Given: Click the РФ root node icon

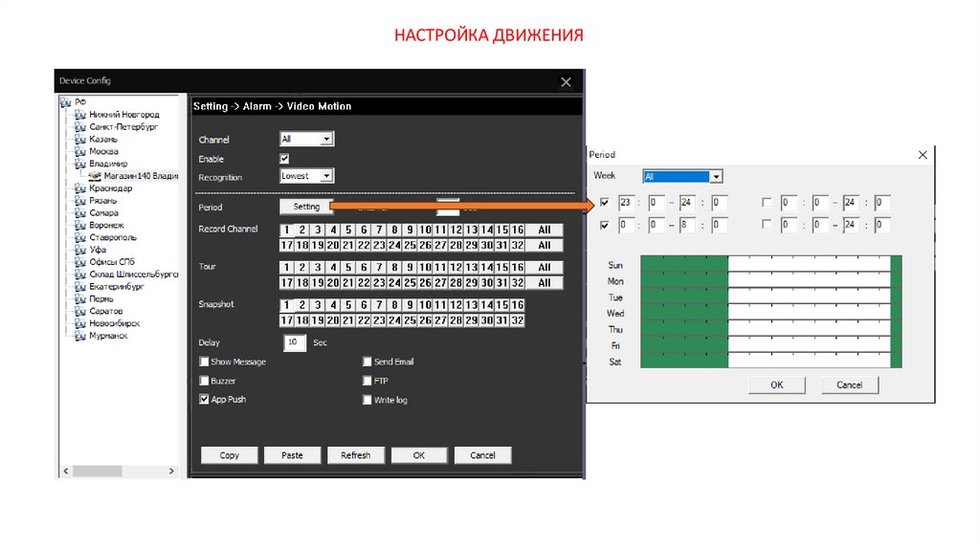Looking at the screenshot, I should click(66, 101).
